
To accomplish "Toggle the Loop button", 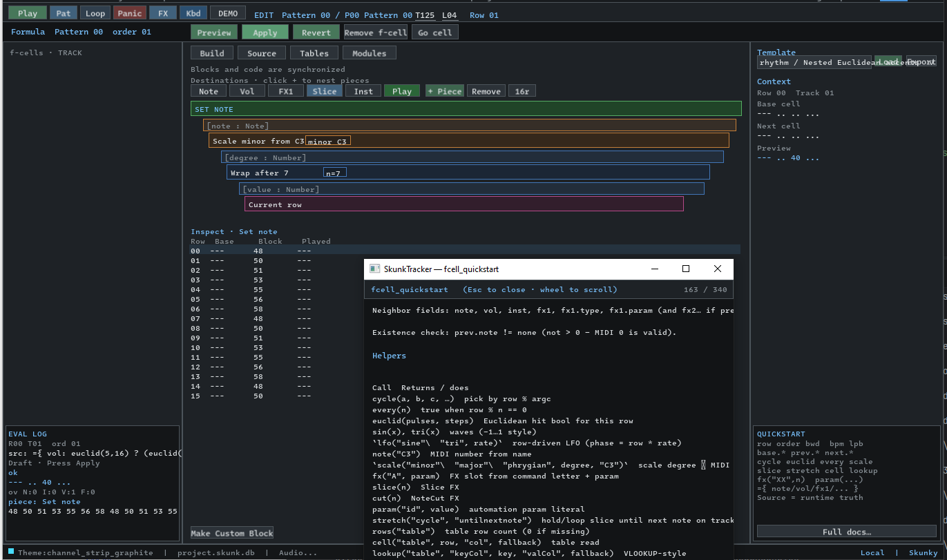I will (x=95, y=13).
